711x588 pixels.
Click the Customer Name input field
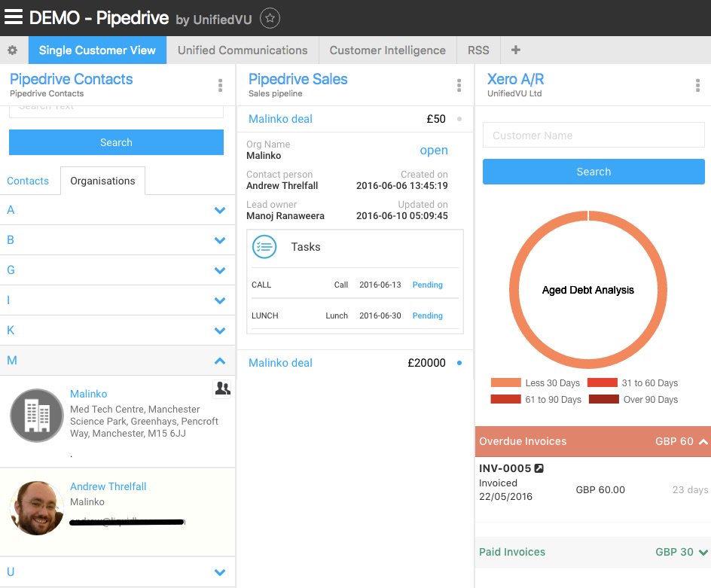point(594,135)
